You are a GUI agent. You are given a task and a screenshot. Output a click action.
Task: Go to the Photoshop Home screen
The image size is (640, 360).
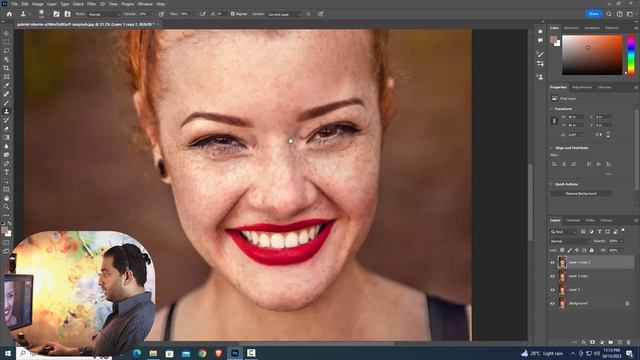(x=9, y=14)
